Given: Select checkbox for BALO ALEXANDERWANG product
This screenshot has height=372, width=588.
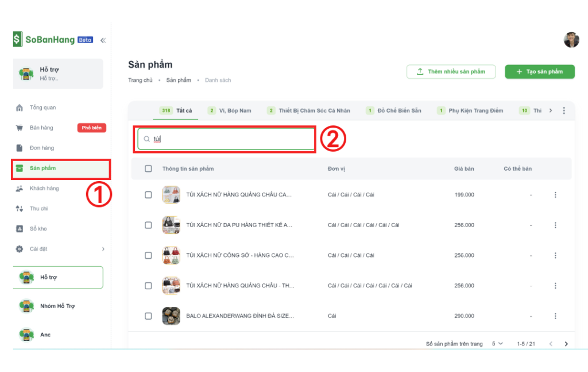Looking at the screenshot, I should click(148, 316).
